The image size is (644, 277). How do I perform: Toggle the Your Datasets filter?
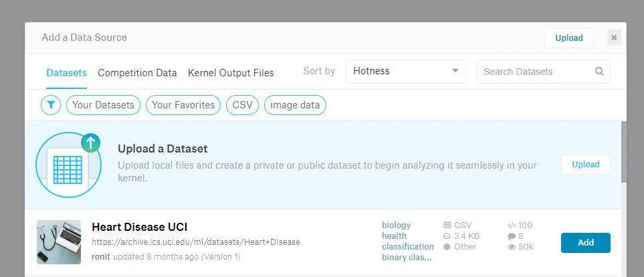(104, 105)
